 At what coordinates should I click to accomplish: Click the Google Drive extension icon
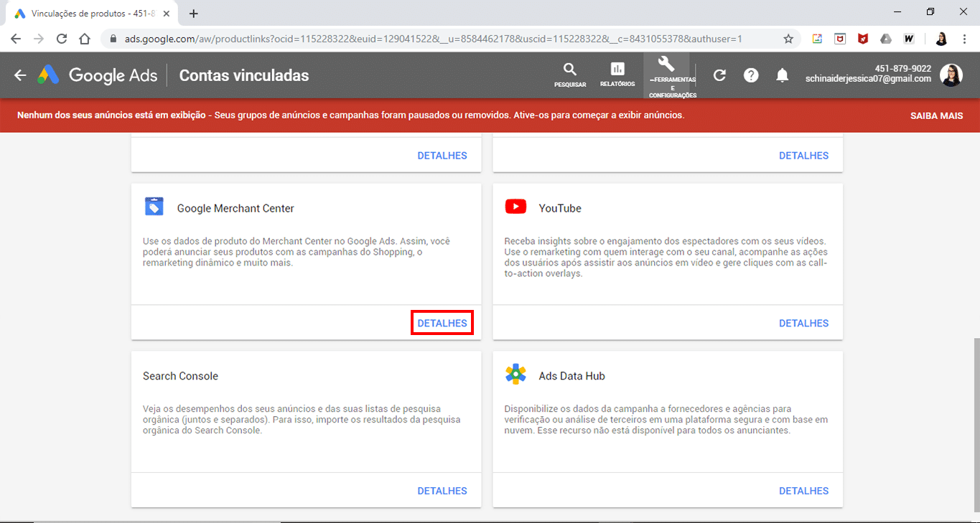click(886, 39)
